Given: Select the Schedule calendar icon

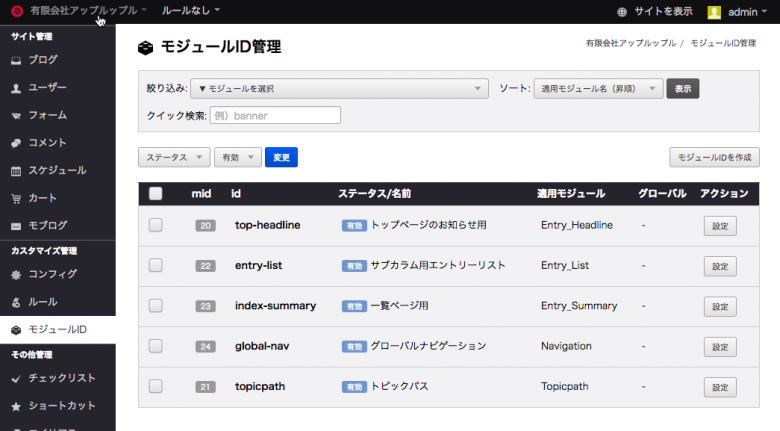Looking at the screenshot, I should pos(17,171).
